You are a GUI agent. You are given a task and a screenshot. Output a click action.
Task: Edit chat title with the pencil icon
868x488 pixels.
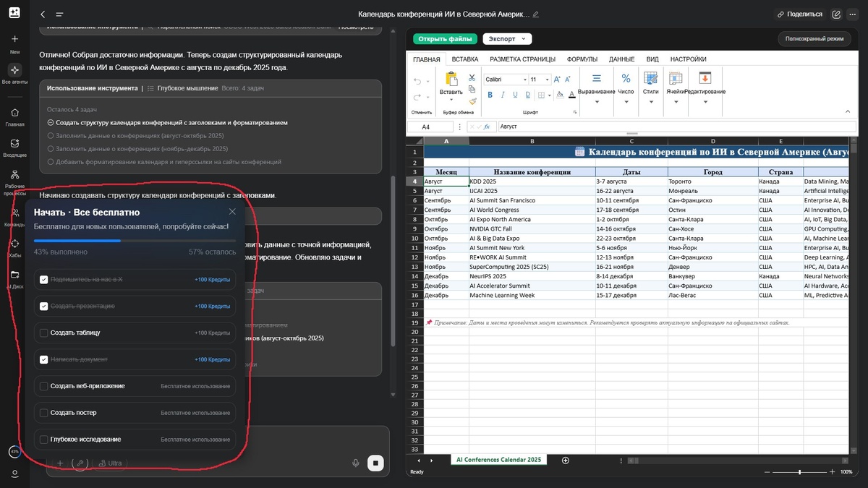click(x=536, y=14)
